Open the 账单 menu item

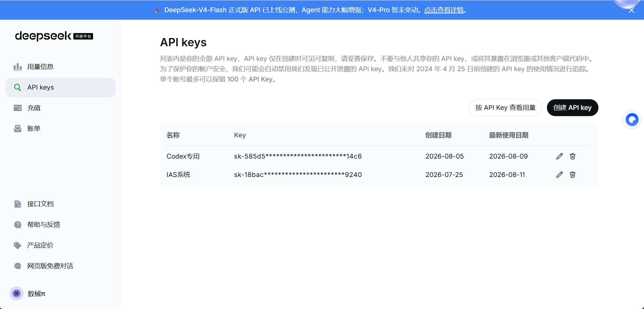coord(61,129)
